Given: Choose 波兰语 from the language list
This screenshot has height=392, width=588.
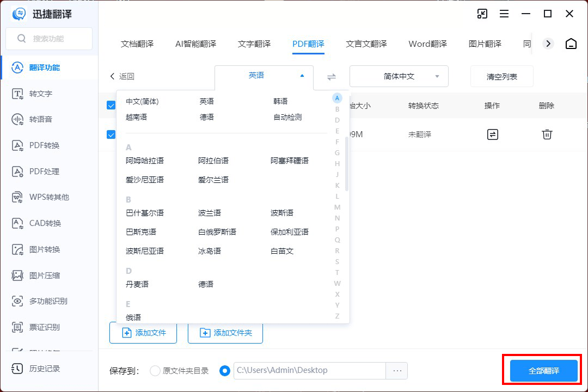Looking at the screenshot, I should coord(210,213).
